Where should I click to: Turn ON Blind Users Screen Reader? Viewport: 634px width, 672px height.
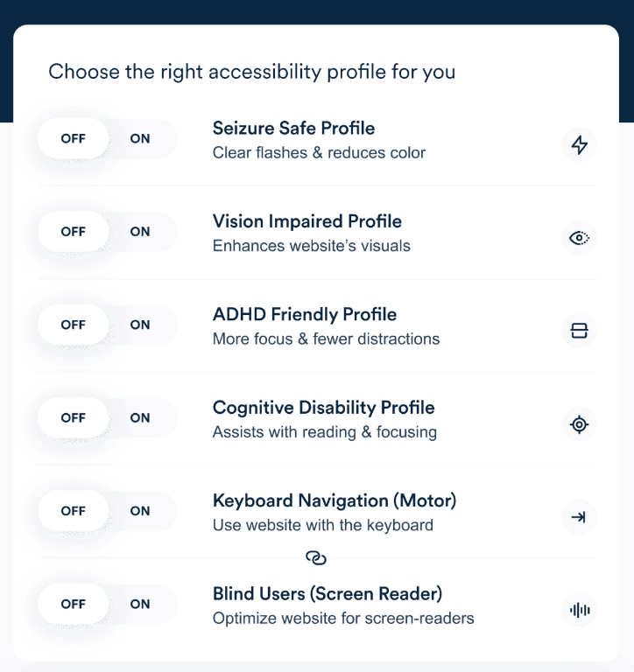point(140,604)
